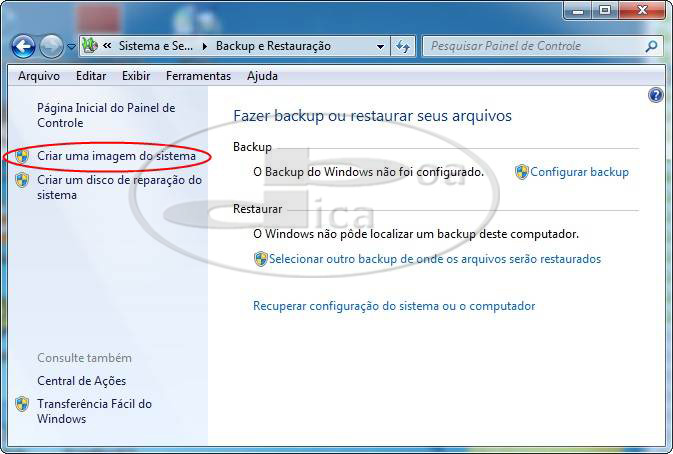Click shield icon next to Configurar backup

[521, 172]
